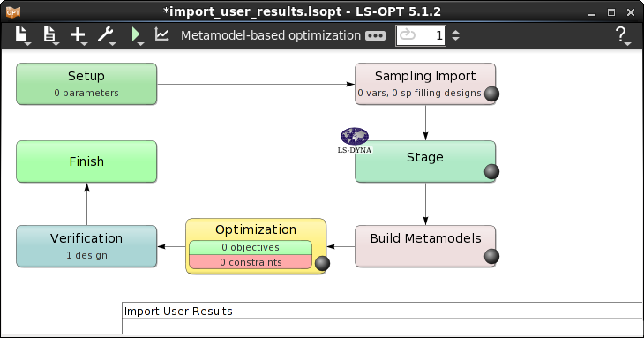Click the red 0 constraints bar
The width and height of the screenshot is (644, 338).
(x=251, y=262)
